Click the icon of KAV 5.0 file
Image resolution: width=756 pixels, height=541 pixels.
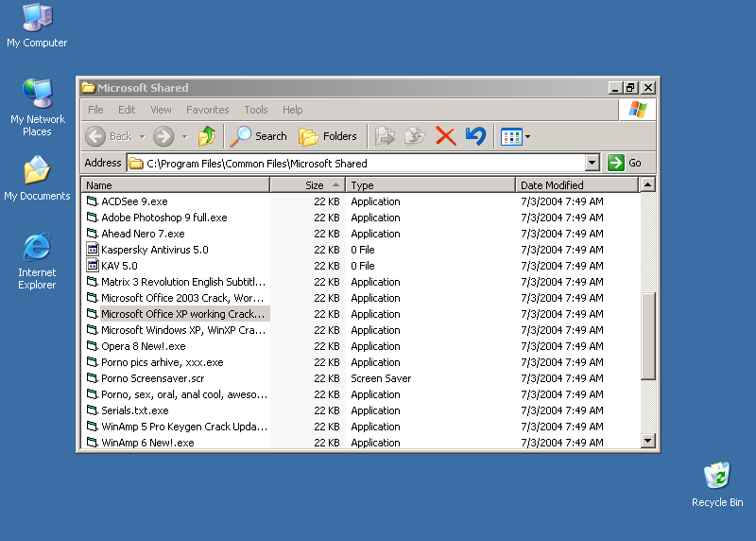(x=92, y=266)
